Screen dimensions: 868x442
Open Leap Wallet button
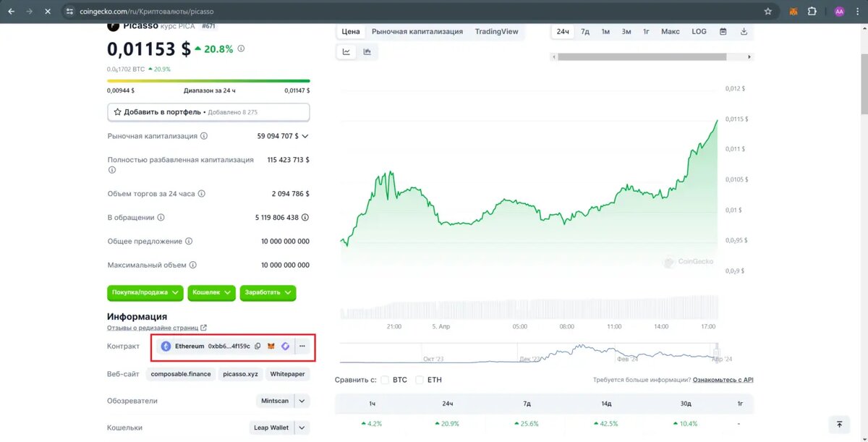coord(271,428)
